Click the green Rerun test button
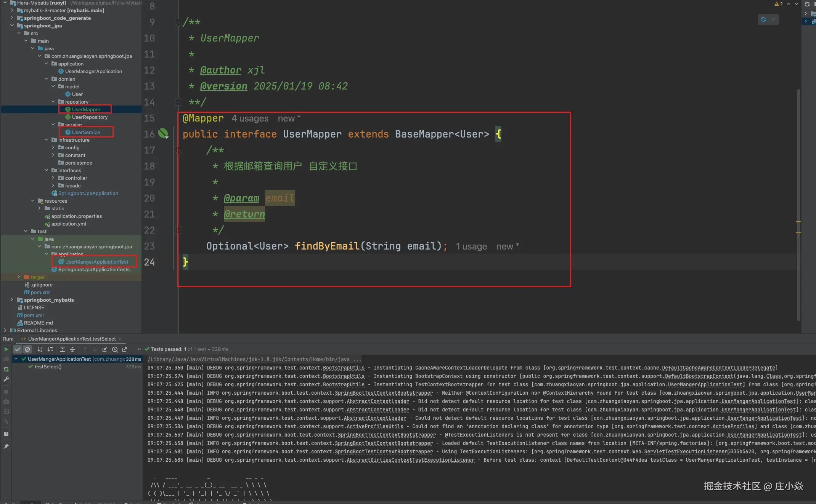The image size is (816, 504). click(x=6, y=349)
